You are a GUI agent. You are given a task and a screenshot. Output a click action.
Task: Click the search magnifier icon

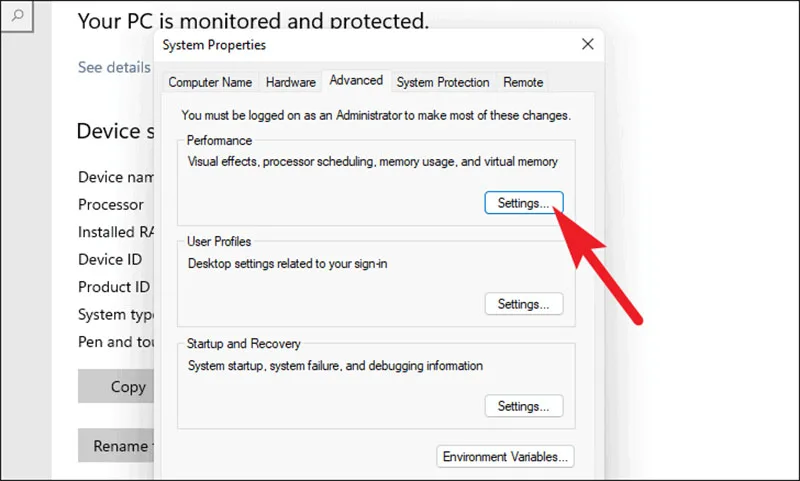tap(17, 15)
